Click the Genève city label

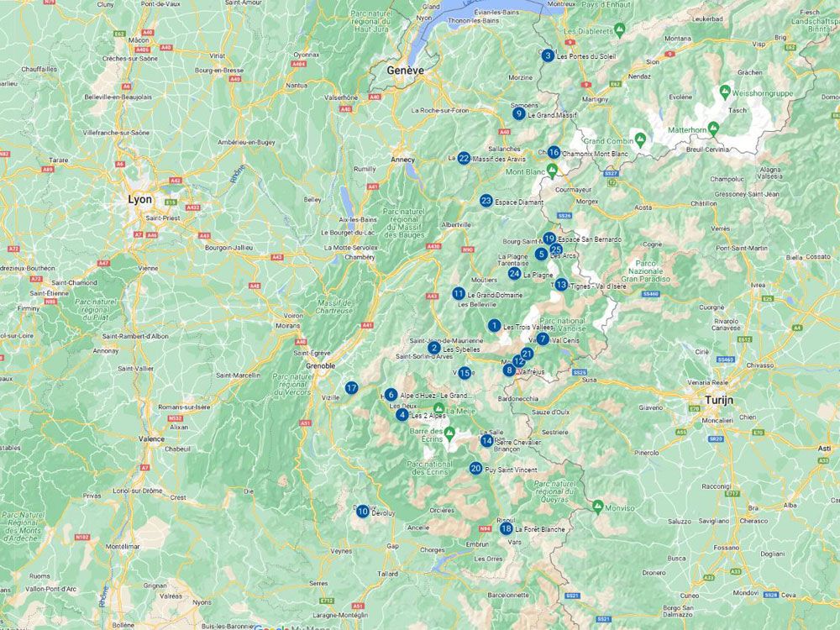tap(404, 71)
